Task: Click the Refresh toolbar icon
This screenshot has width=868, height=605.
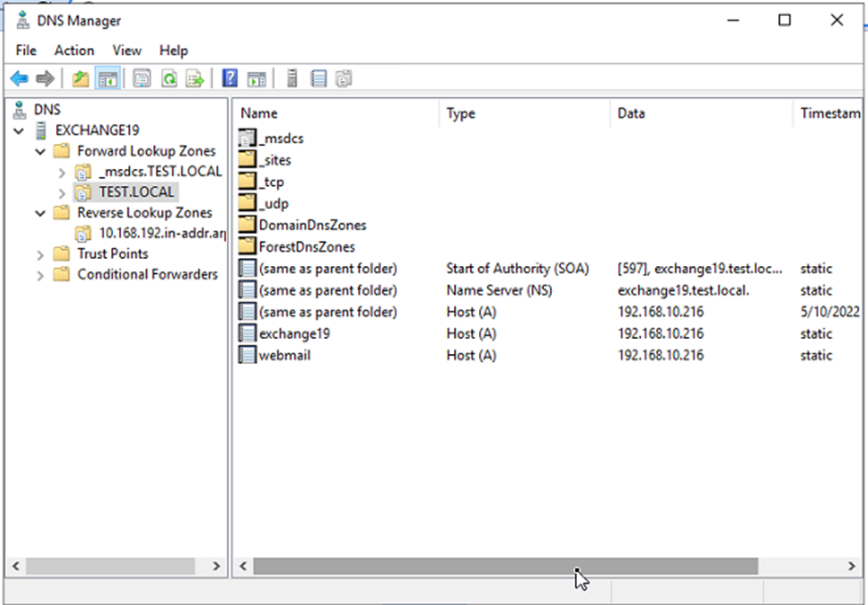Action: pyautogui.click(x=168, y=79)
